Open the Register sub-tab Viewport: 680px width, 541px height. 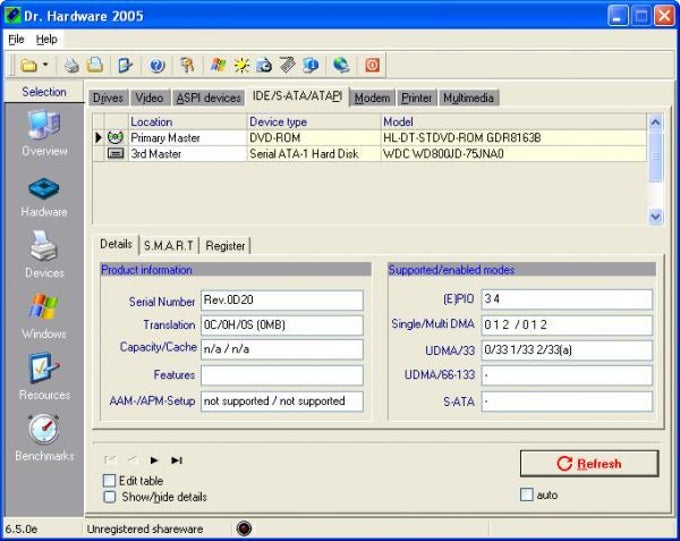[x=225, y=246]
